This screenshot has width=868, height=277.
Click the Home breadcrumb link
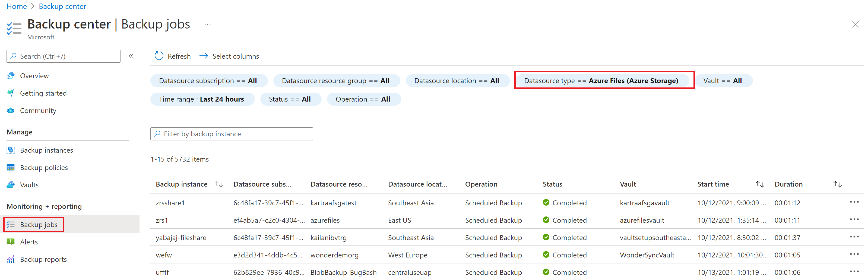(x=17, y=7)
